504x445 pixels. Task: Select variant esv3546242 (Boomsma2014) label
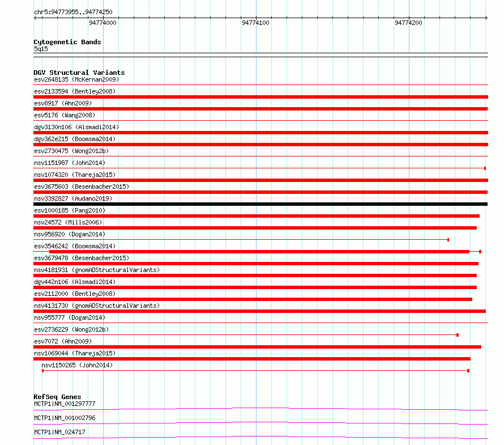click(75, 246)
